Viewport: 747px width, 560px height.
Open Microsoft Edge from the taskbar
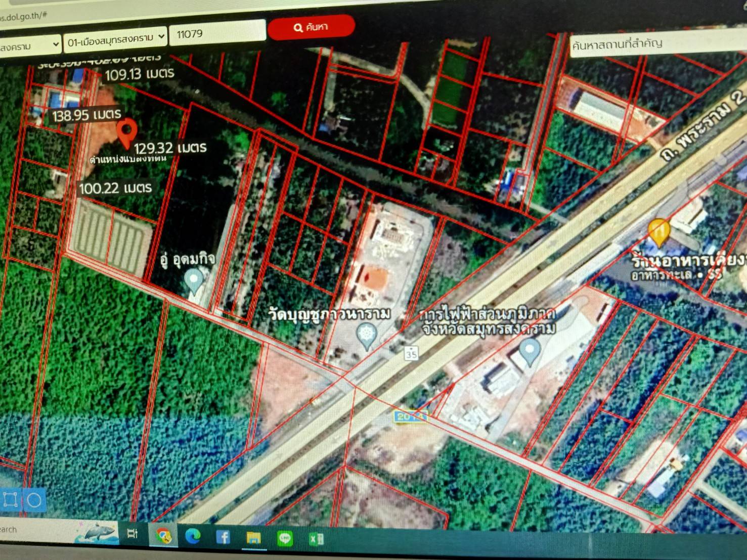[x=193, y=536]
